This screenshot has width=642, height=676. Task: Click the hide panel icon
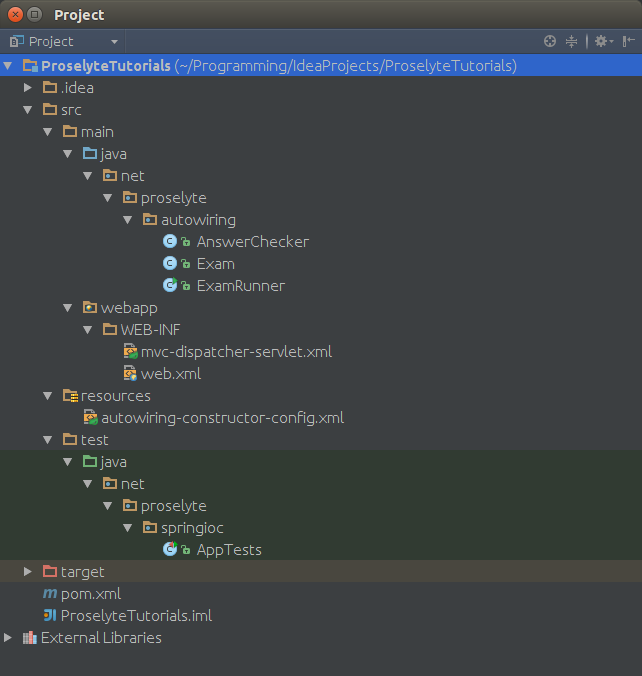pyautogui.click(x=628, y=41)
